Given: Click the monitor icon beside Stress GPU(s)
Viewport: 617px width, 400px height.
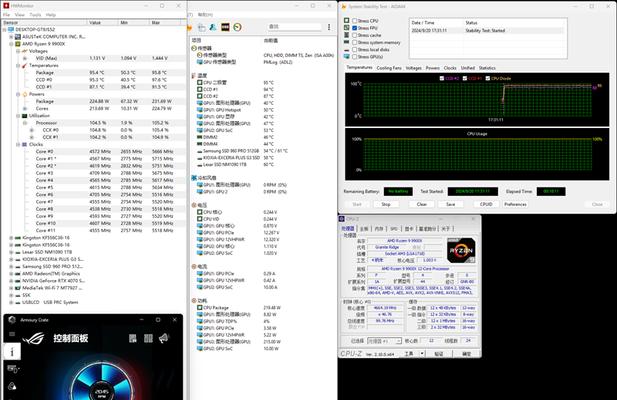Looking at the screenshot, I should [347, 57].
